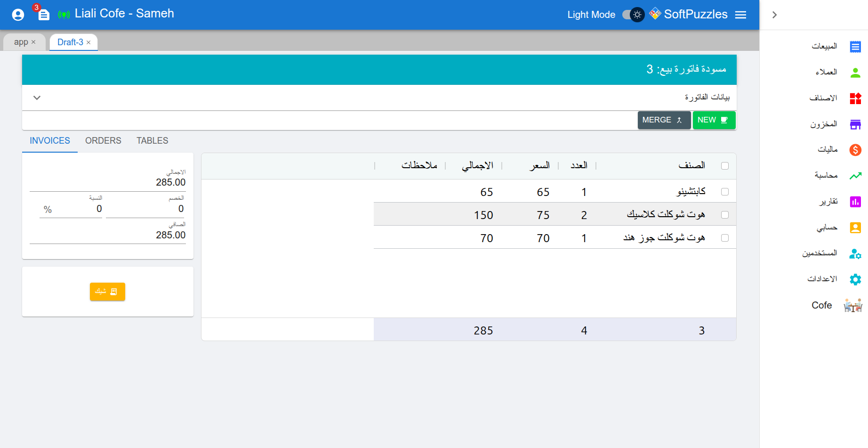Click the blue sales list icon in sidebar
Viewport: 868px width, 448px height.
tap(855, 47)
